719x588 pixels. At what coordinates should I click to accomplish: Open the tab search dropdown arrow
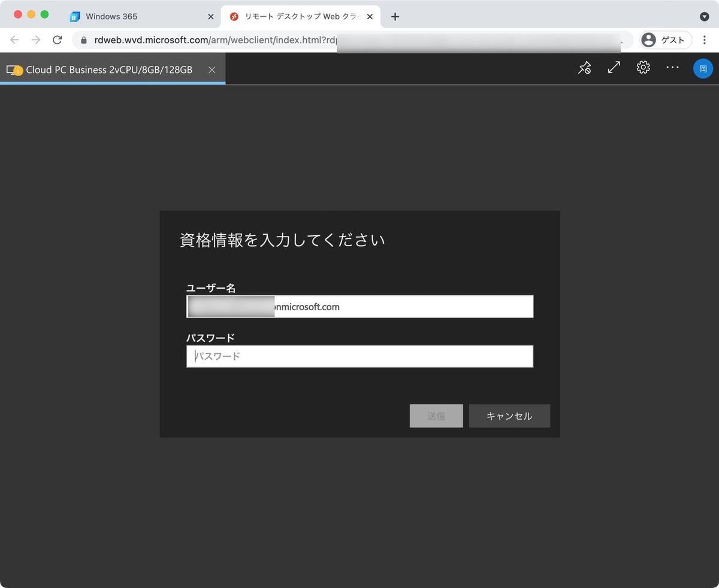pyautogui.click(x=705, y=17)
